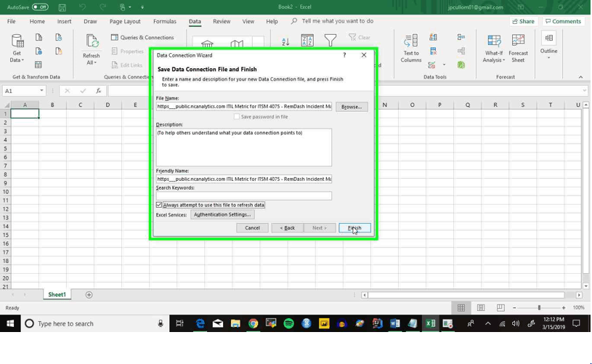The image size is (592, 364).
Task: Click the Flash Fill icon
Action: (433, 37)
